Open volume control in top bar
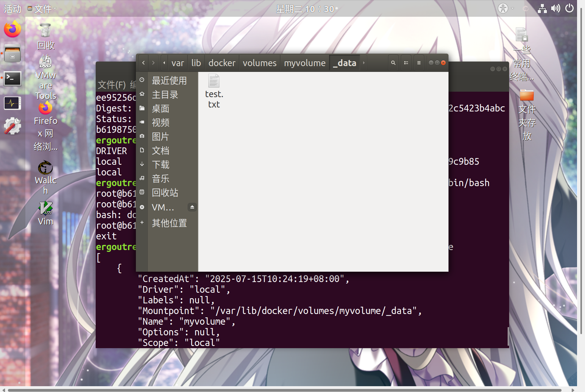Screen dimensions: 585x392 [x=555, y=8]
